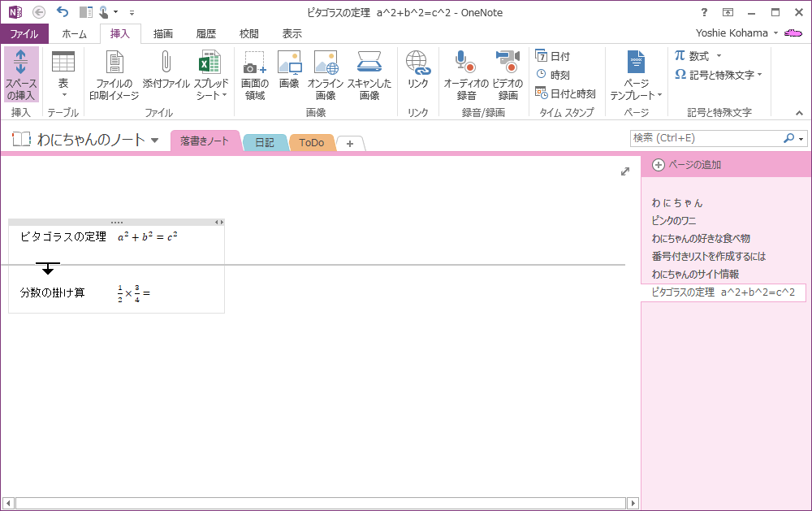Click the 分数の掛け算 text in the note
The height and width of the screenshot is (511, 812).
click(52, 292)
